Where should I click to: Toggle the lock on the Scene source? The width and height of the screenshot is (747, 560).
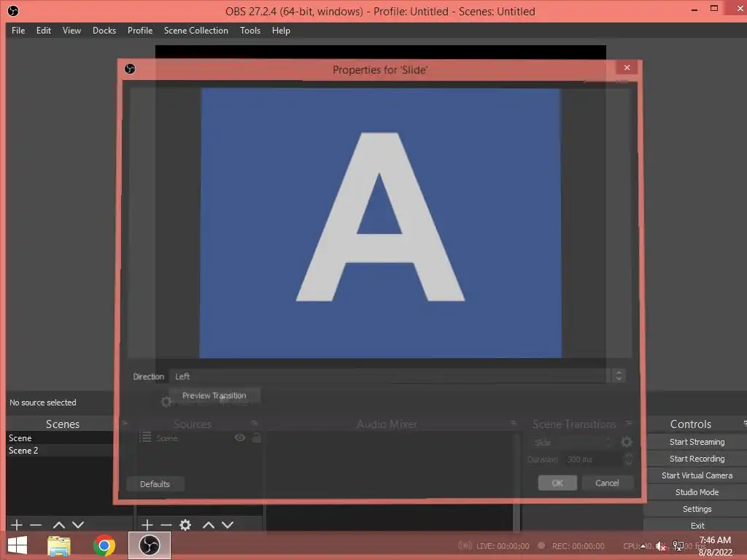tap(256, 437)
